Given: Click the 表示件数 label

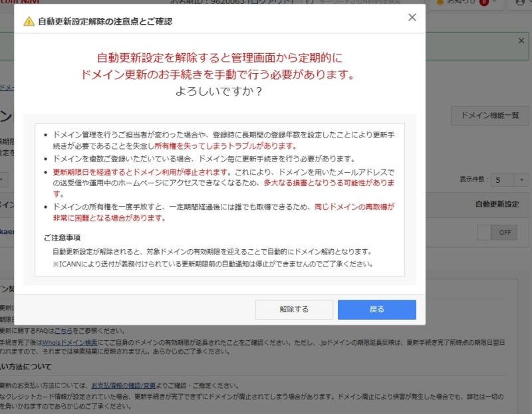Looking at the screenshot, I should pyautogui.click(x=473, y=179).
